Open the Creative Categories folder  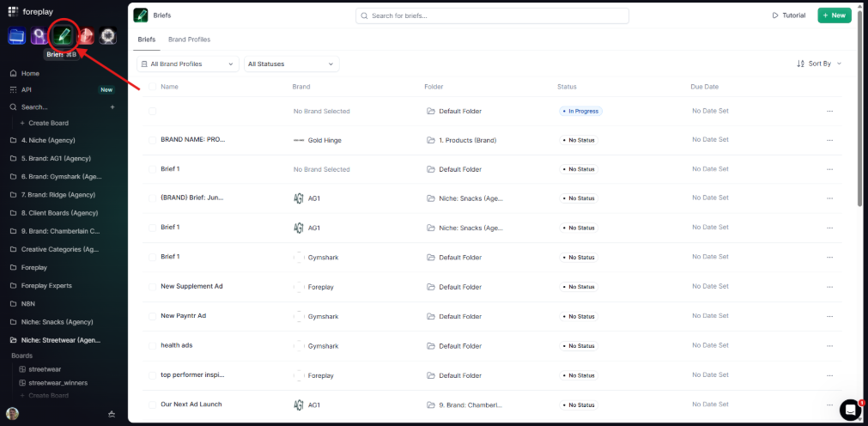coord(62,249)
